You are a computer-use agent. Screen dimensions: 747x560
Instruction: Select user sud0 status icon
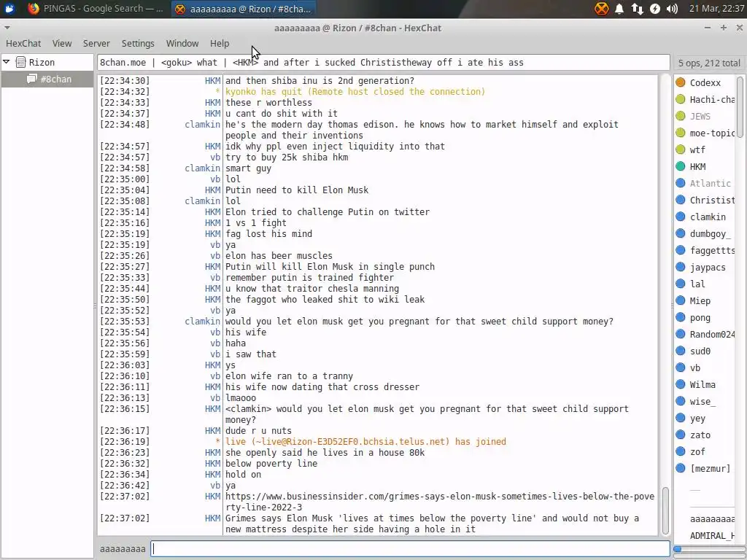click(681, 351)
